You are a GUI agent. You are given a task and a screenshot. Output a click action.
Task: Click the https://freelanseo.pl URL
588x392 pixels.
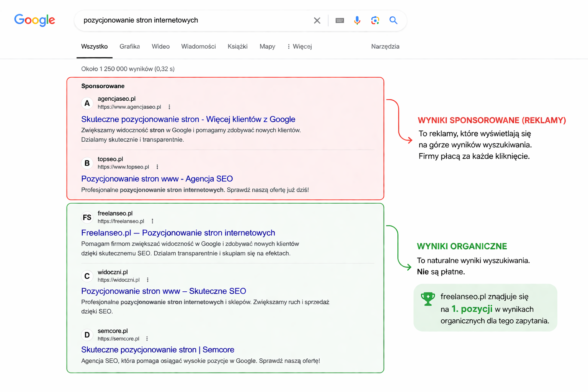click(x=121, y=221)
